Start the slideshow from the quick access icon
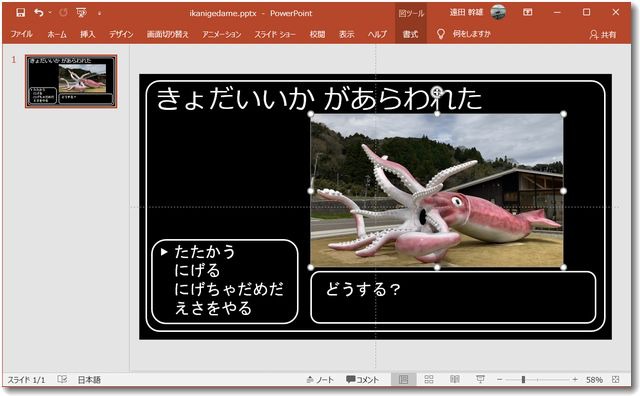Viewport: 640px width, 396px height. click(81, 13)
